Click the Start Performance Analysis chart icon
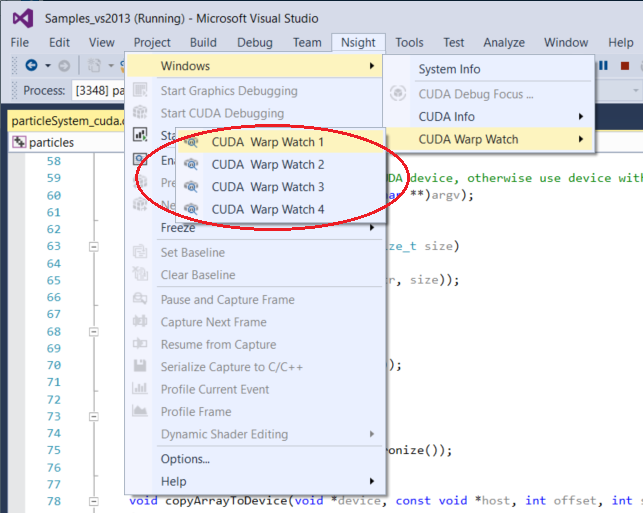Image resolution: width=643 pixels, height=513 pixels. (x=140, y=135)
